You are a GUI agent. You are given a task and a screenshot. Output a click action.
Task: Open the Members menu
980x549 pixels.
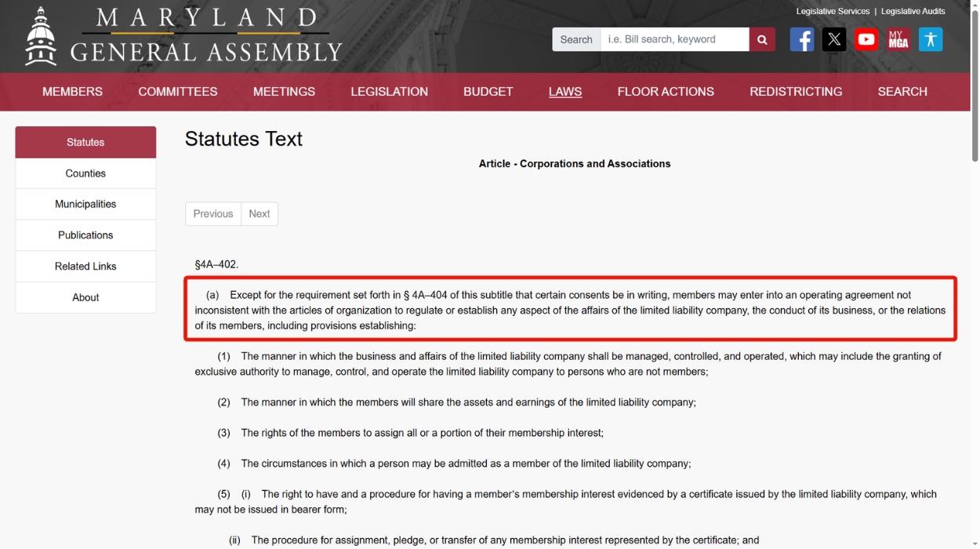tap(72, 92)
